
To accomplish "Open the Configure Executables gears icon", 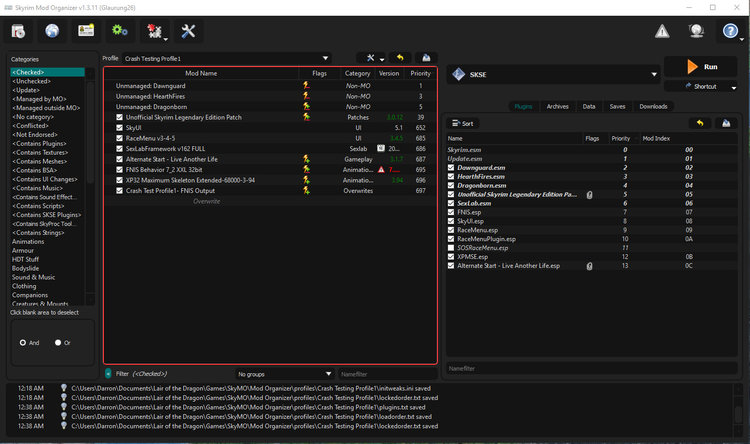I will click(x=120, y=31).
